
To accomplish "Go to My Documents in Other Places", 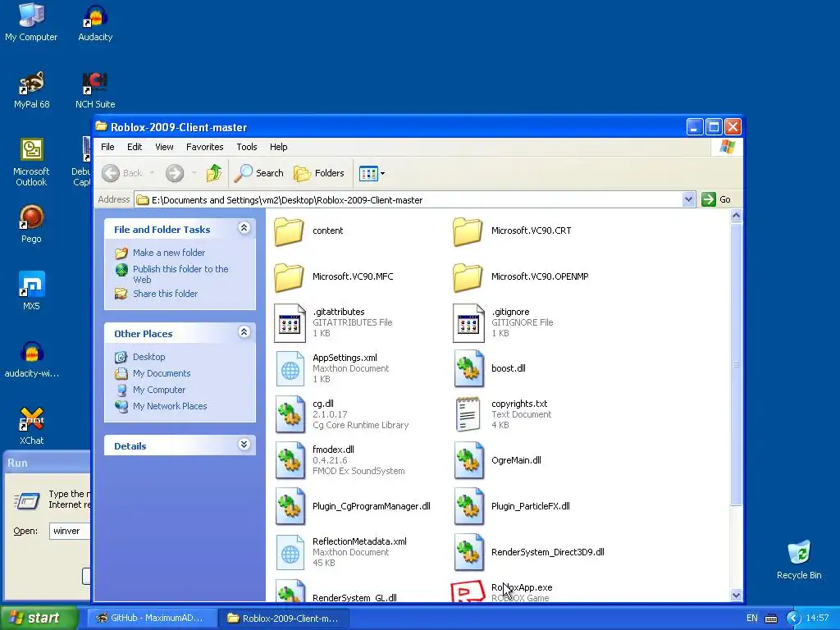I will (x=162, y=373).
